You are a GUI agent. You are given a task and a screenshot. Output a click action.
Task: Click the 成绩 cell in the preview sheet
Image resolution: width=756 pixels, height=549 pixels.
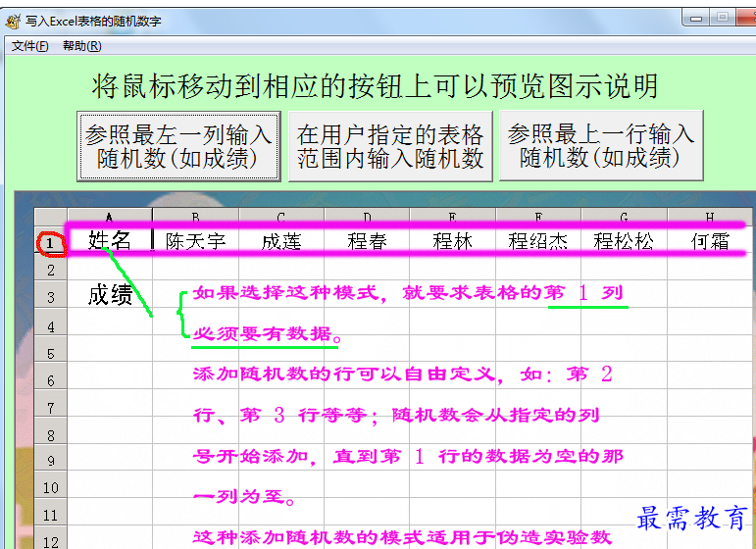[110, 294]
